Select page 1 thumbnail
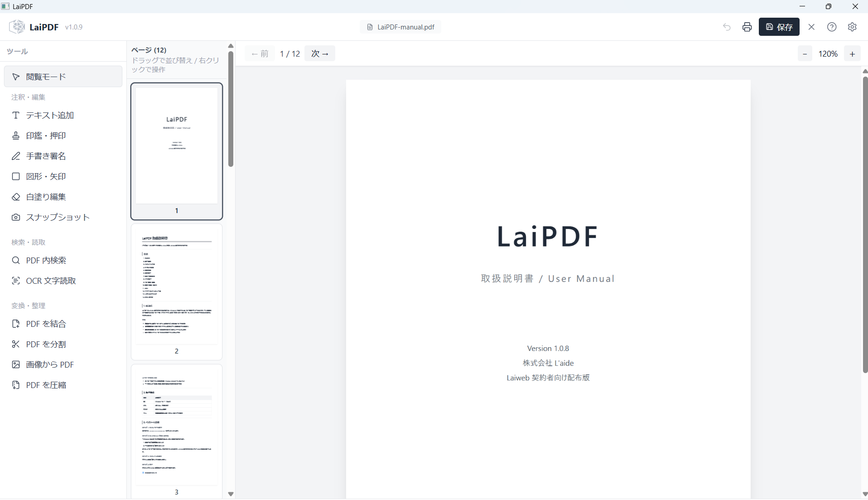The height and width of the screenshot is (500, 868). [x=177, y=151]
